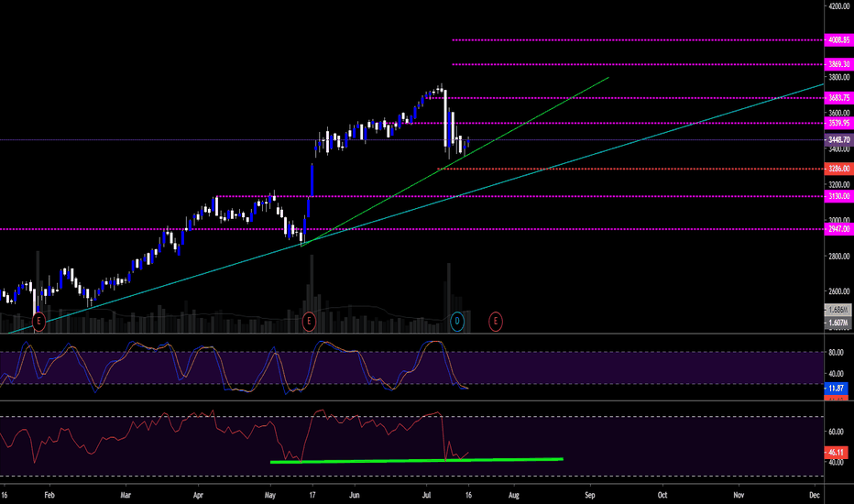The height and width of the screenshot is (504, 854).
Task: Click the Apr label on time axis
Action: coord(198,495)
